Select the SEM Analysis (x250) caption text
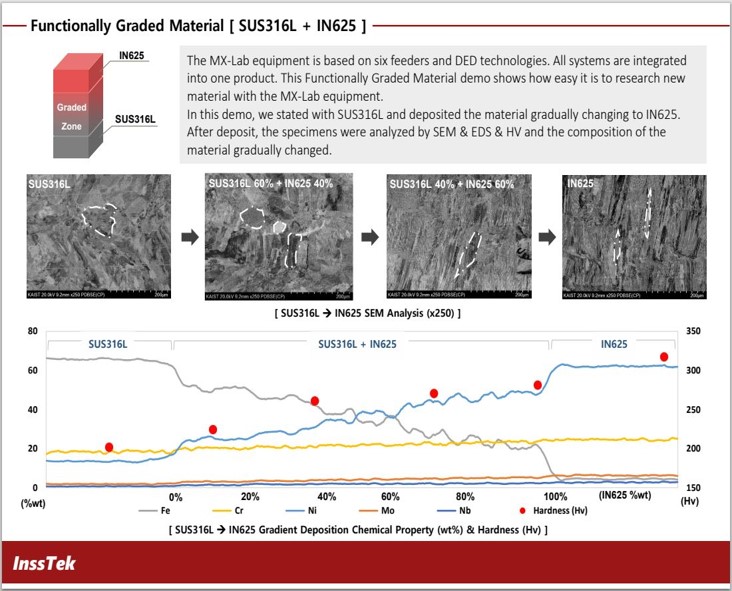Viewport: 732px width, 591px height. (x=366, y=313)
